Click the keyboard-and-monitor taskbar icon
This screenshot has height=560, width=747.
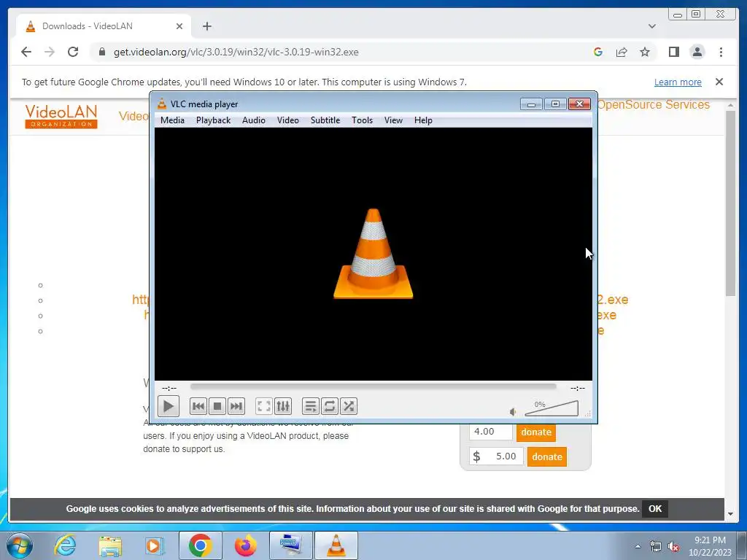[291, 545]
